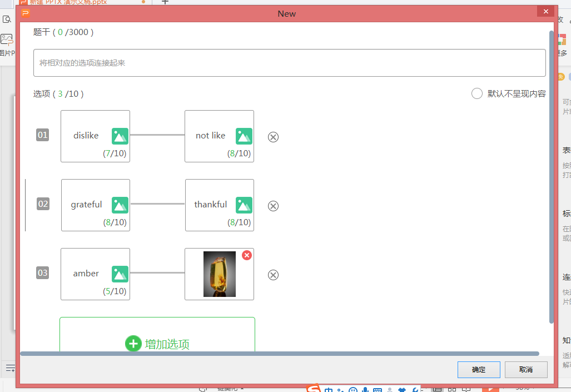Click 增加选项 to add a new option
Image resolution: width=571 pixels, height=392 pixels.
click(157, 344)
